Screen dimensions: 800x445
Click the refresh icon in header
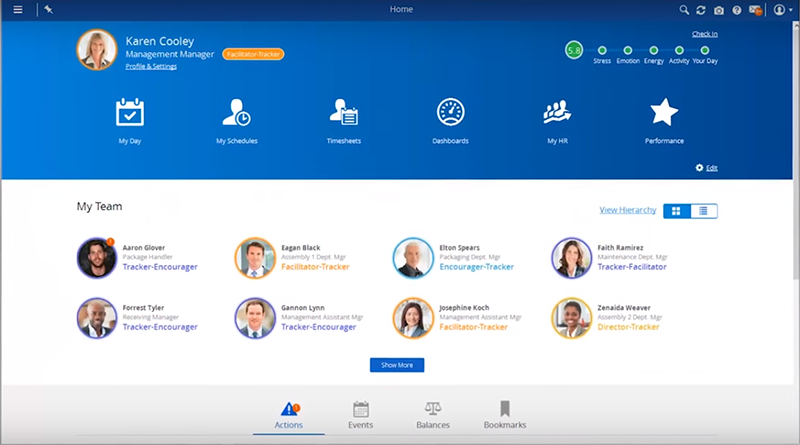click(x=701, y=9)
